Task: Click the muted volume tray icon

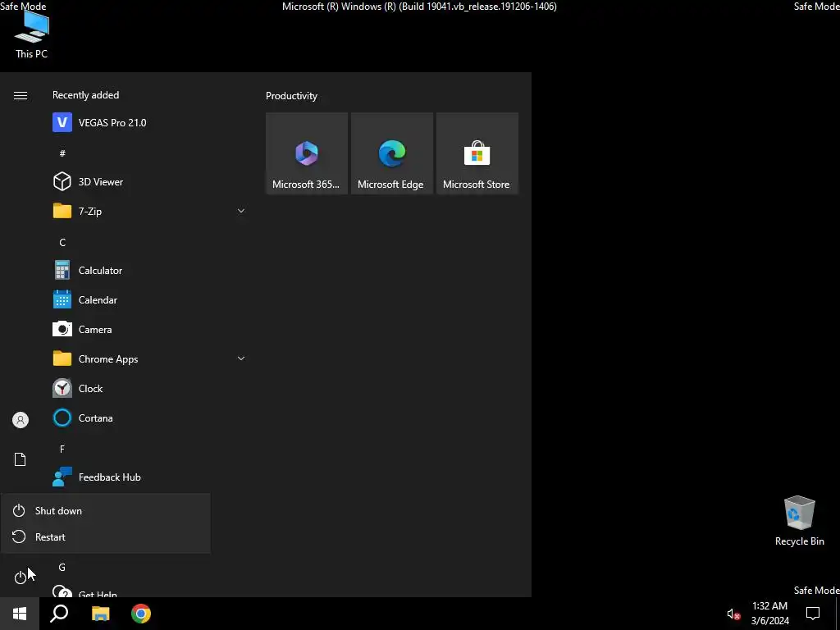Action: pos(733,614)
